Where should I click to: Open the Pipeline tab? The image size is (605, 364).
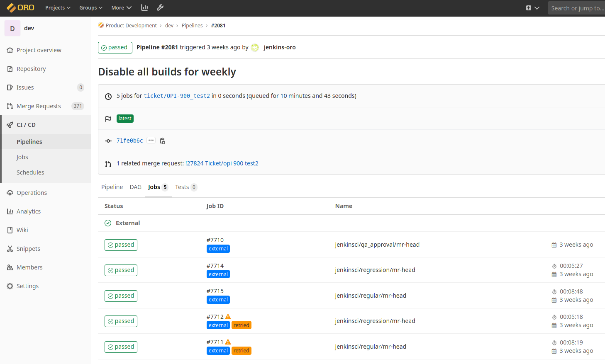[112, 187]
